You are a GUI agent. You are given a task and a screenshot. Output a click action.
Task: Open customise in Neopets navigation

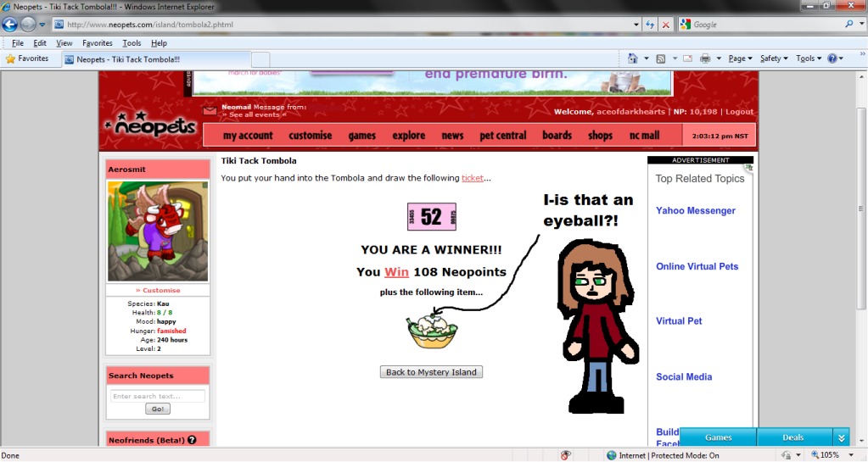tap(310, 136)
